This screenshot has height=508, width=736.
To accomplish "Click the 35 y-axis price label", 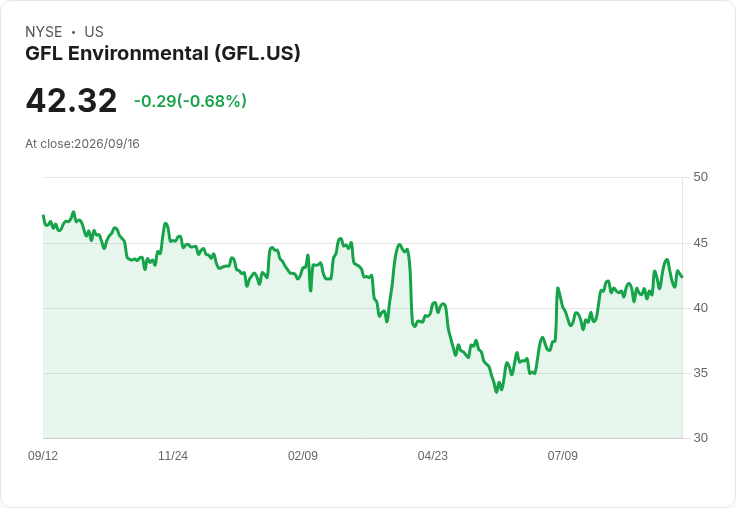I will 700,373.
